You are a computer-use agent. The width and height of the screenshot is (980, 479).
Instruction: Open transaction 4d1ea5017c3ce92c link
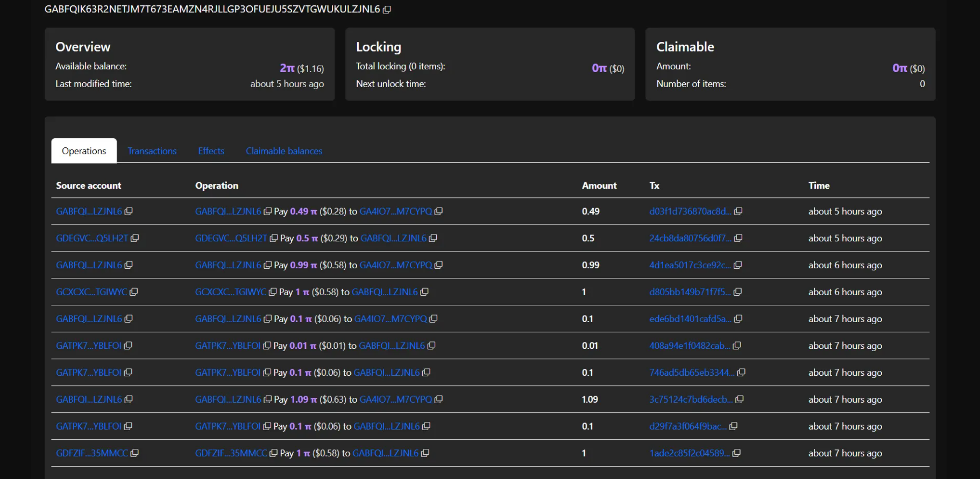[x=690, y=265]
